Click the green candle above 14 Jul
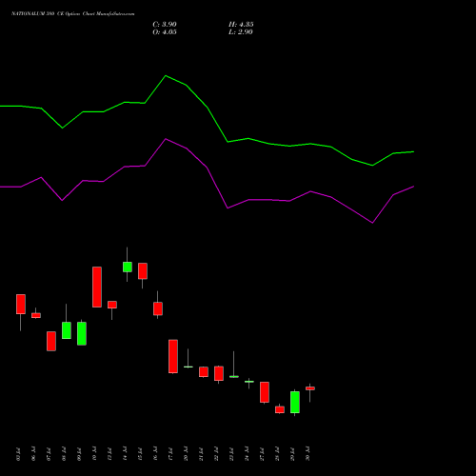Image resolution: width=476 pixels, height=476 pixels. point(128,267)
